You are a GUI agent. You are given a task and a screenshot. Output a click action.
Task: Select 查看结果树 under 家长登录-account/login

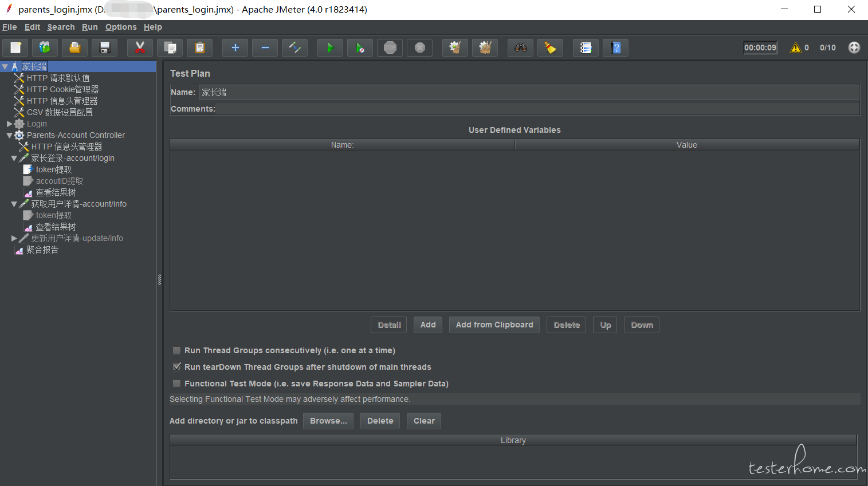point(56,192)
